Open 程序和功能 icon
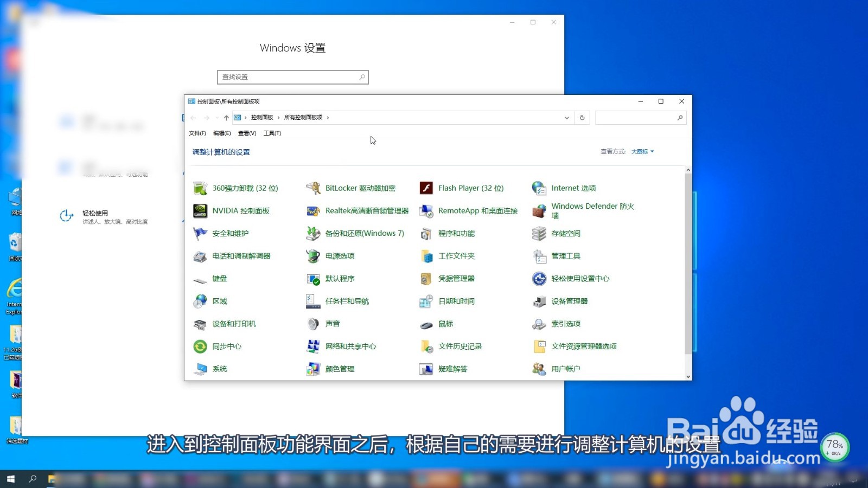This screenshot has width=868, height=488. pyautogui.click(x=426, y=234)
